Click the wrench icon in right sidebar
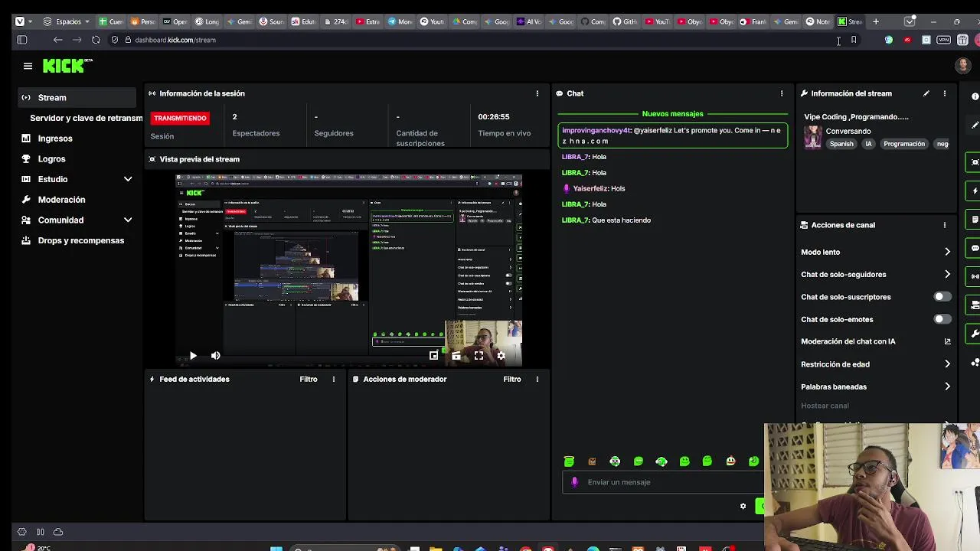Screen dimensions: 980x551 click(x=975, y=334)
